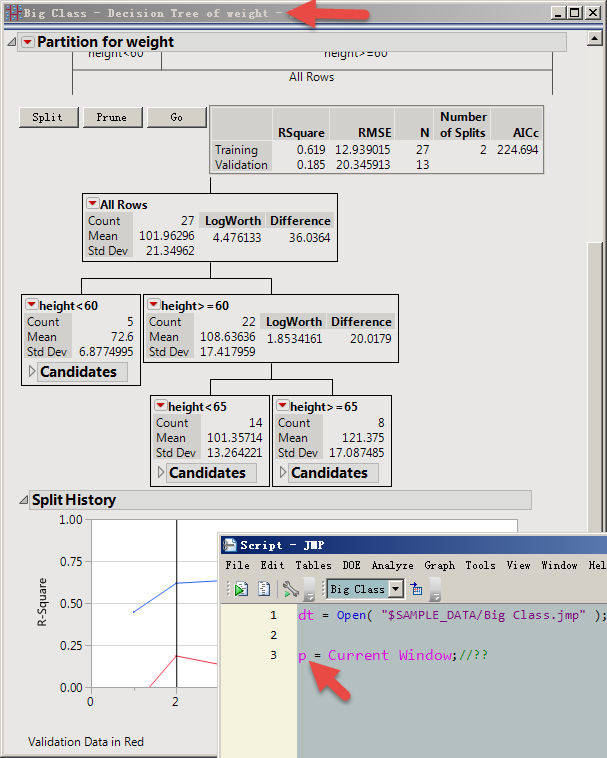Click the Number of Splits column header

pos(462,125)
